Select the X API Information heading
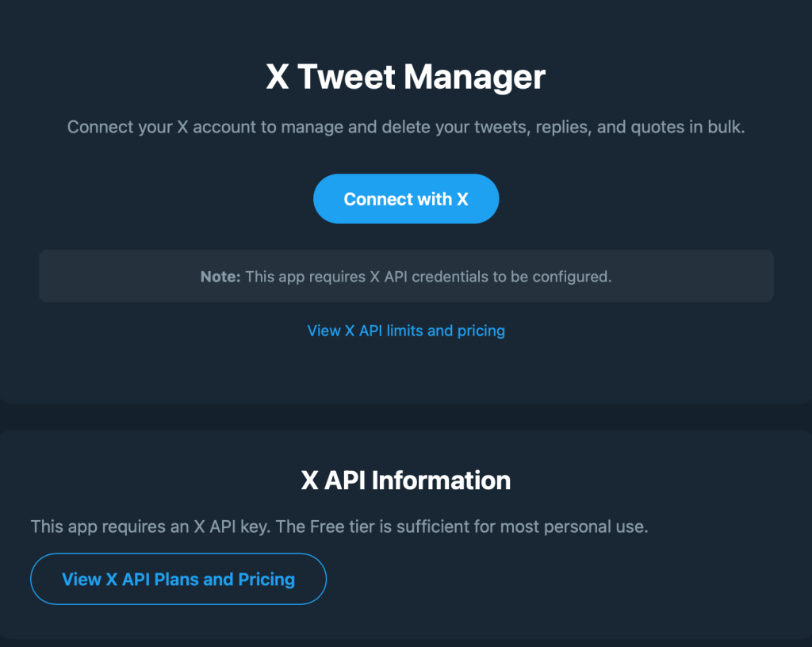The width and height of the screenshot is (812, 647). 406,480
